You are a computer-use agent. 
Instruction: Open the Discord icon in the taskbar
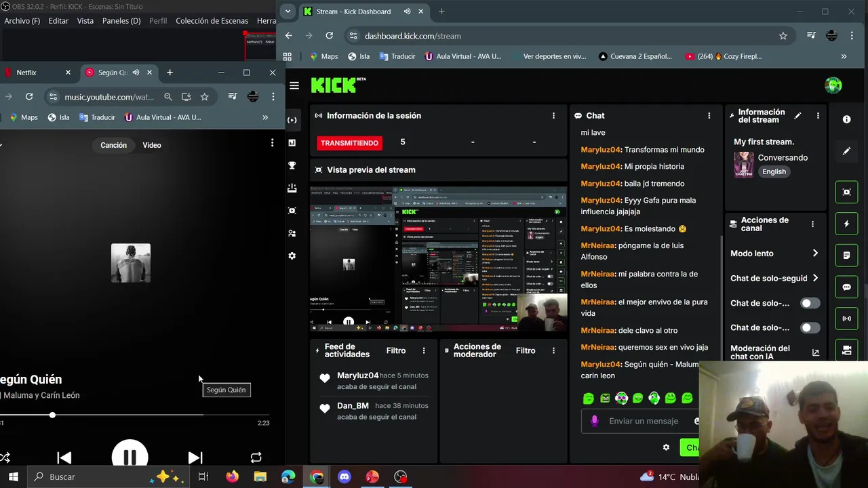(x=344, y=476)
